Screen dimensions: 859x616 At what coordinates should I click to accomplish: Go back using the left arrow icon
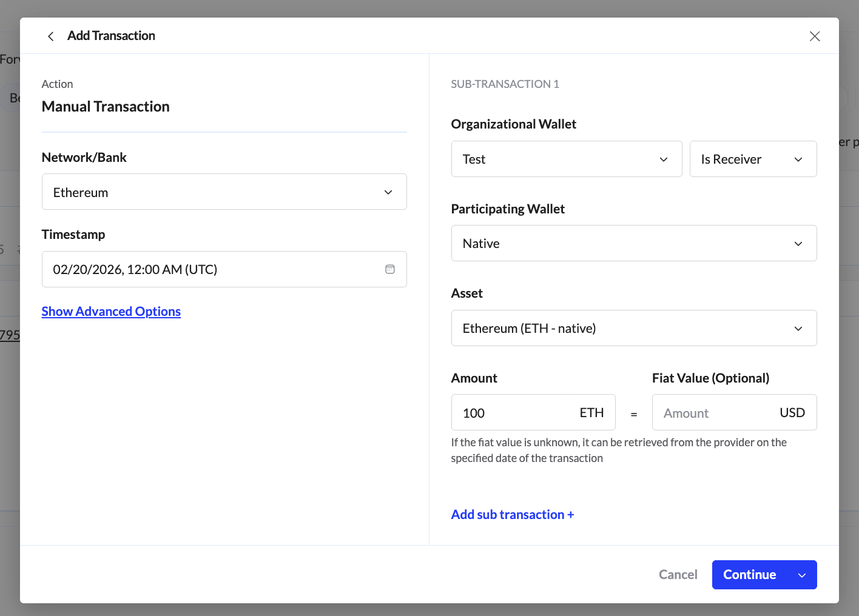[51, 36]
